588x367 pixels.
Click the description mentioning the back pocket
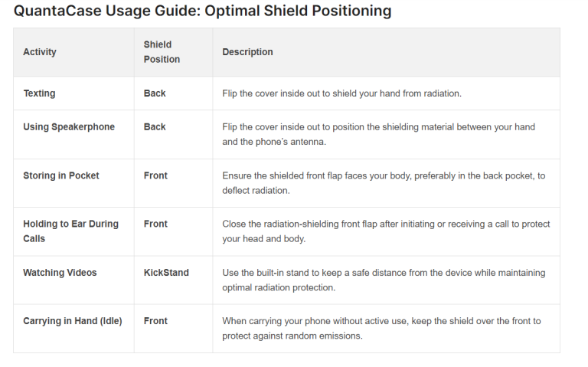tap(383, 182)
